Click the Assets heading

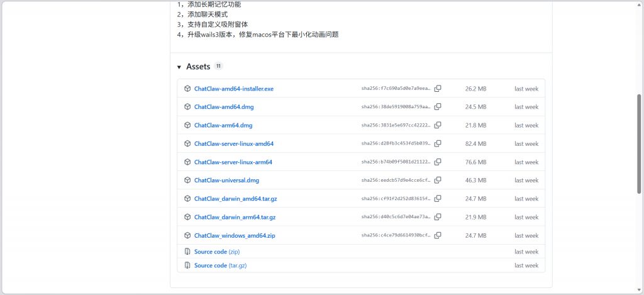pos(198,67)
